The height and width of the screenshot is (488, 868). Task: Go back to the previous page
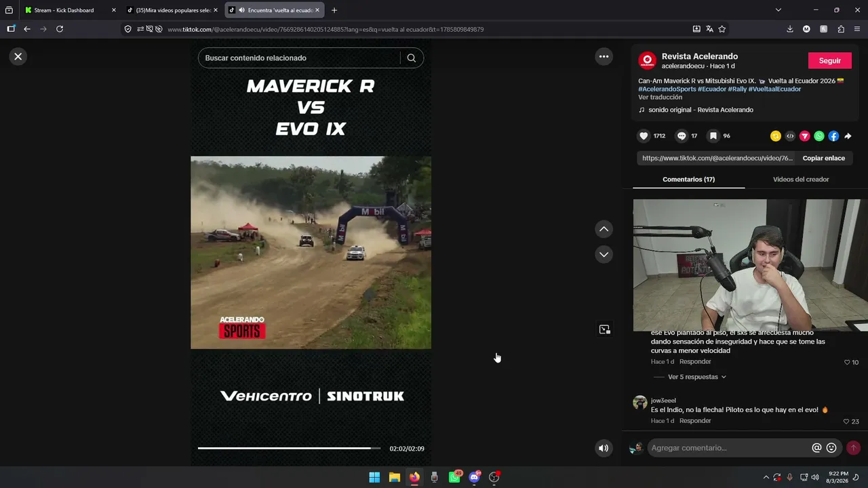coord(27,29)
